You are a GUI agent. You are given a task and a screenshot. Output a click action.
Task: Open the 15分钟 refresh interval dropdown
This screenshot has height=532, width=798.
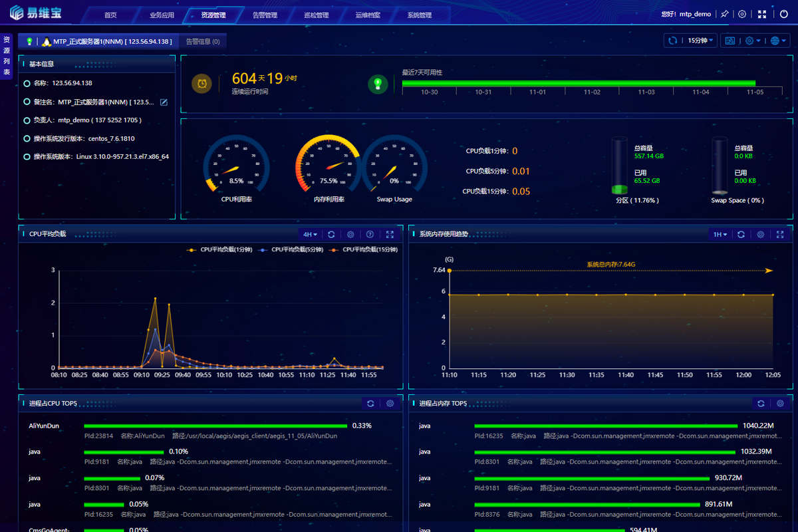(701, 41)
